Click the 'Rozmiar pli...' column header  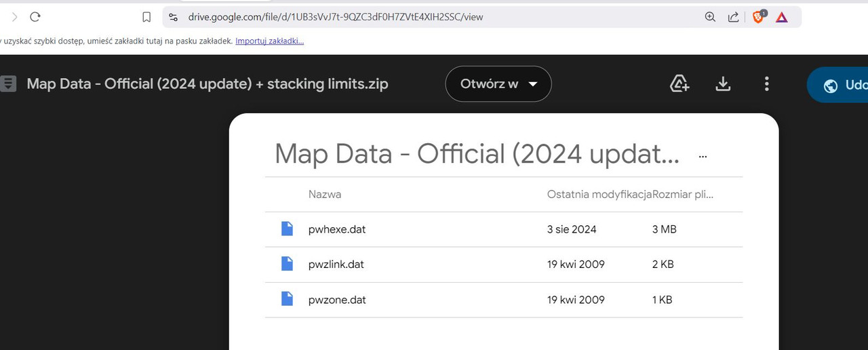pos(683,195)
